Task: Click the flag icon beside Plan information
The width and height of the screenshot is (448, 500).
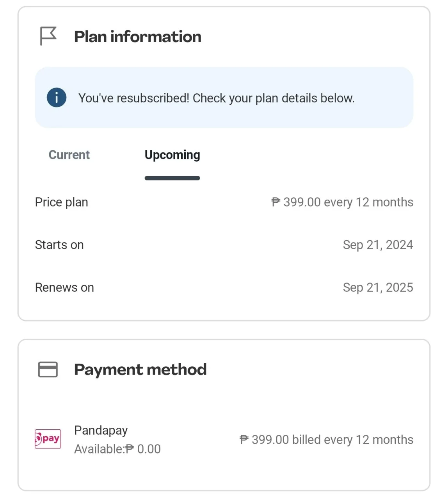Action: coord(48,36)
